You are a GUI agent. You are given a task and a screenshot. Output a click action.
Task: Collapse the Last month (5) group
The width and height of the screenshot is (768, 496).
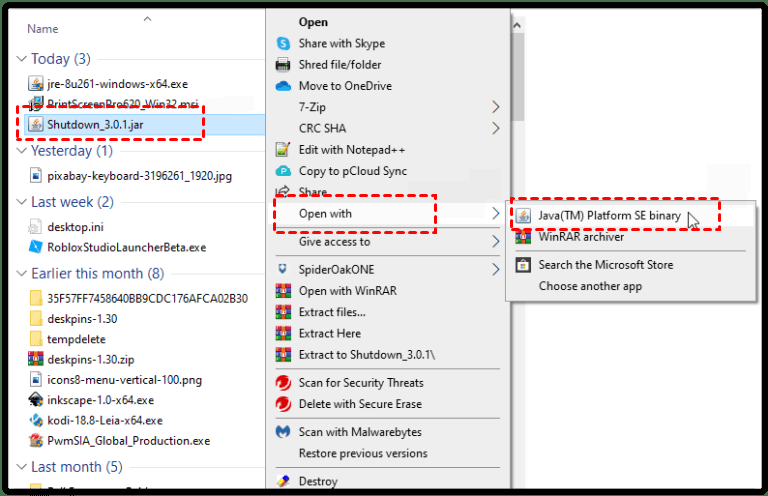21,467
